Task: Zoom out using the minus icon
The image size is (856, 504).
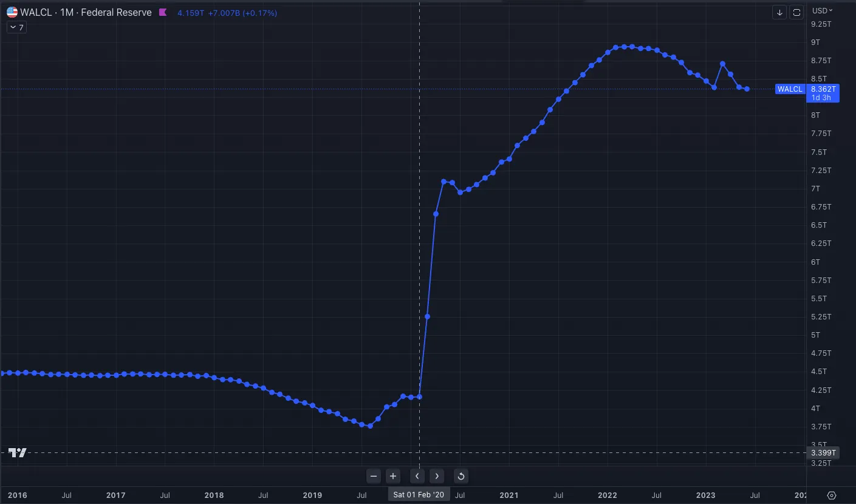Action: pos(374,476)
